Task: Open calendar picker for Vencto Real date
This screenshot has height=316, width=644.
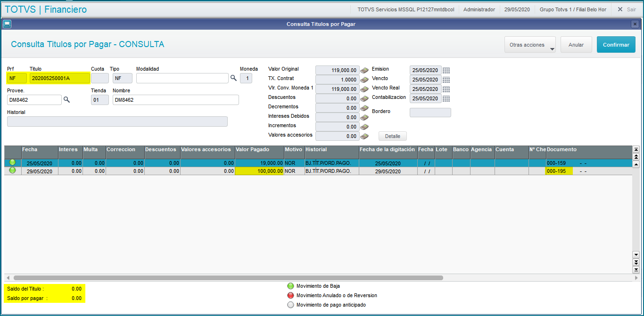Action: [x=446, y=89]
